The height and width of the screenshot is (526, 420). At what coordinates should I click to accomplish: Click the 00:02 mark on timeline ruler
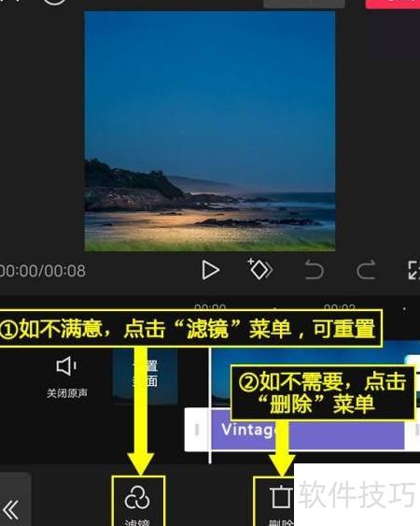pyautogui.click(x=339, y=307)
